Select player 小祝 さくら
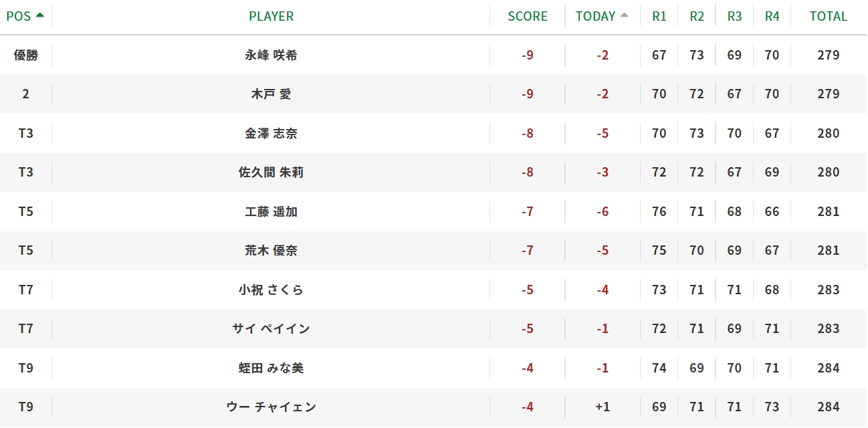Screen dimensions: 868x428 [x=271, y=290]
